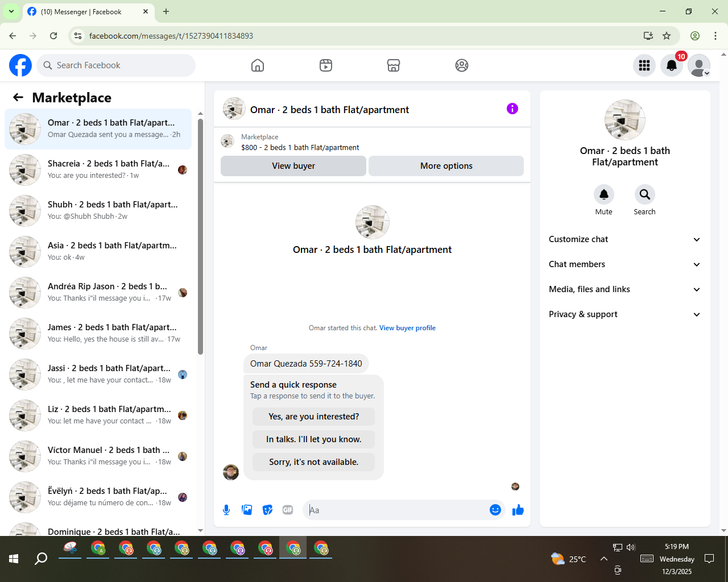Send quick response 'In talks. I'll let you know.'
The width and height of the screenshot is (728, 582).
(x=314, y=439)
